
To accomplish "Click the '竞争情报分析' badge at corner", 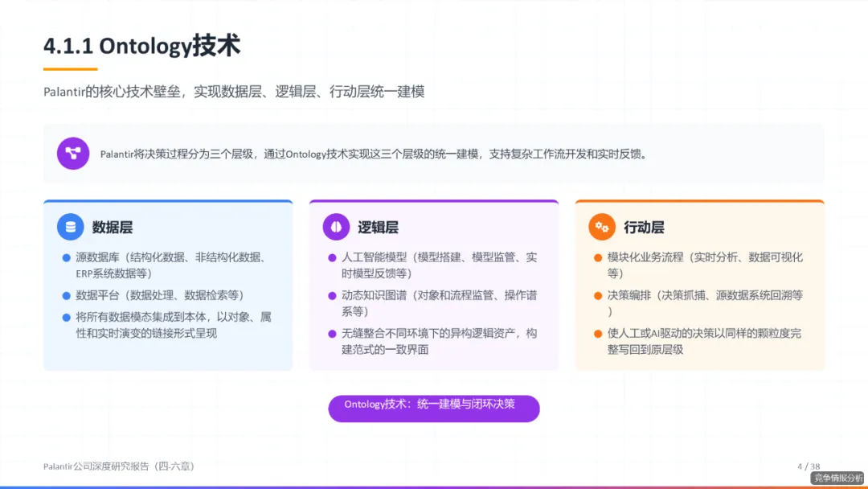I will pos(838,478).
